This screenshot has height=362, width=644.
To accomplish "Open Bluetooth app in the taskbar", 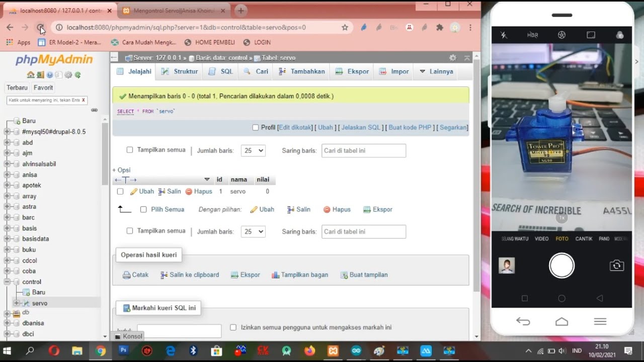I will point(193,351).
